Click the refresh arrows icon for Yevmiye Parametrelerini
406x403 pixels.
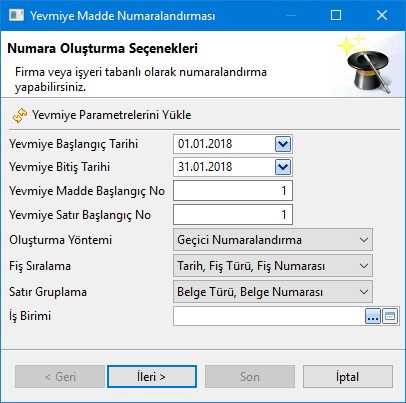(x=20, y=115)
